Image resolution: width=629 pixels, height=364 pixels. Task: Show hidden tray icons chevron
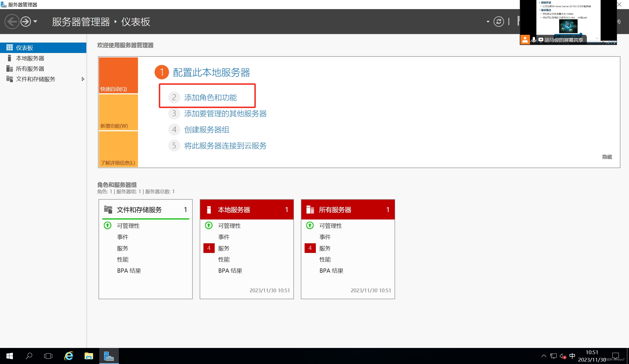[x=544, y=356]
